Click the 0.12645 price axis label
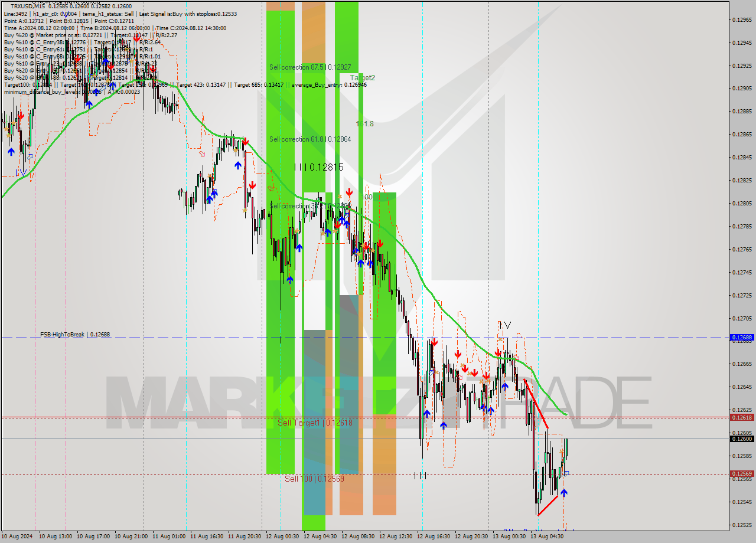Screen dimensions: 756x543 [742, 387]
